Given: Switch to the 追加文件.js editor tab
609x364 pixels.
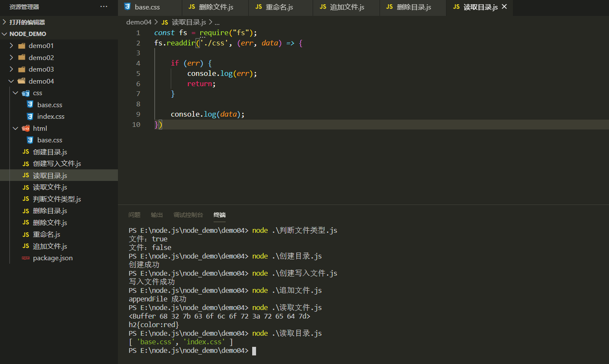Looking at the screenshot, I should point(347,7).
